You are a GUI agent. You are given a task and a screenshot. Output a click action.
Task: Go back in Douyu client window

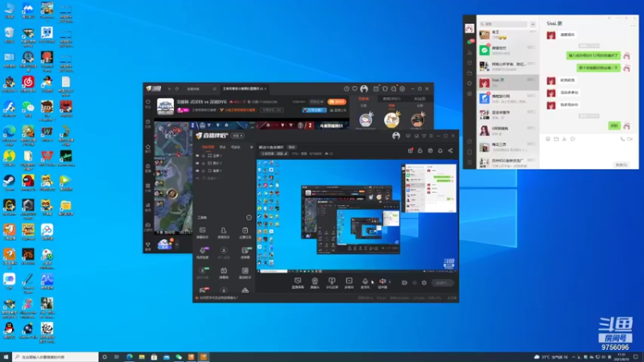[x=169, y=88]
